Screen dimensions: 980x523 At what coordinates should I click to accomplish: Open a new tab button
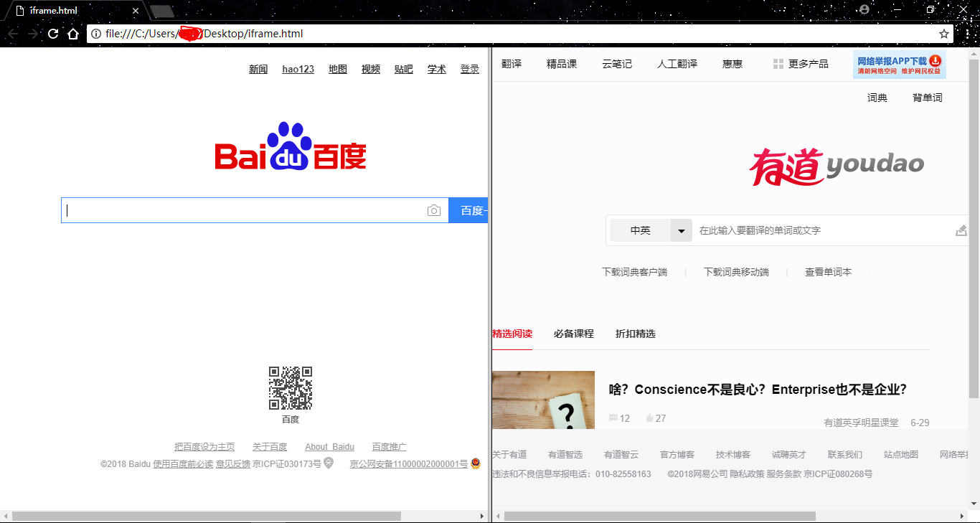click(162, 11)
